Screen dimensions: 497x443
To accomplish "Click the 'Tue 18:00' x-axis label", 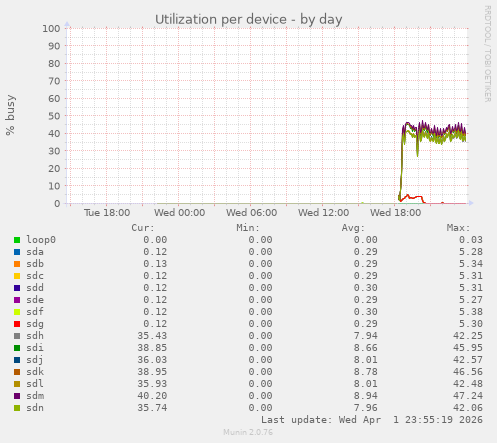I will pos(107,213).
